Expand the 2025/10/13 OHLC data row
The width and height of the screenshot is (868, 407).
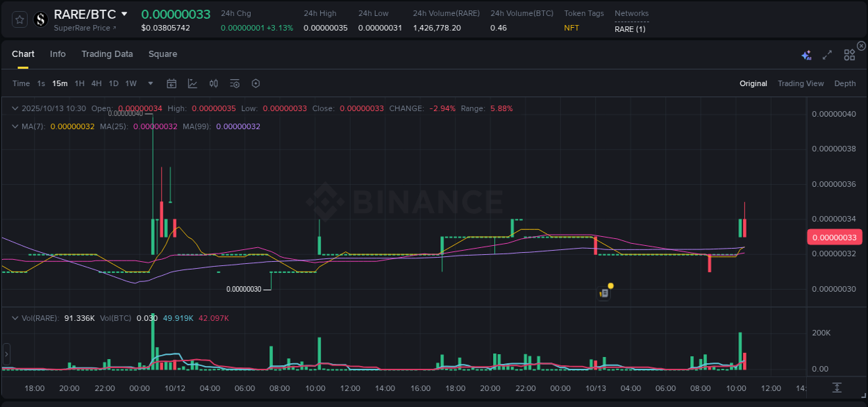[15, 108]
